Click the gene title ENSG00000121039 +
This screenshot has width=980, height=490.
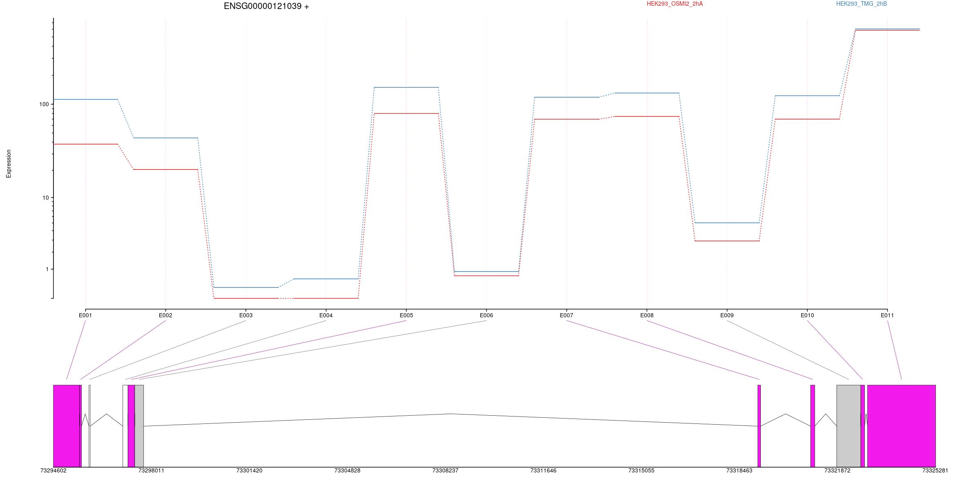(266, 6)
